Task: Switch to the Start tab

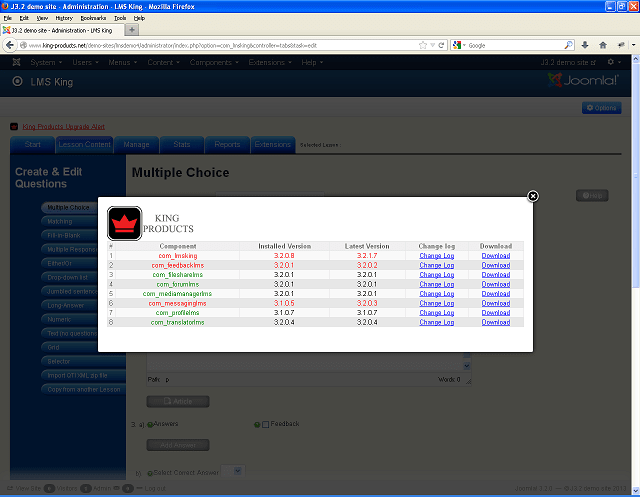Action: coord(32,144)
